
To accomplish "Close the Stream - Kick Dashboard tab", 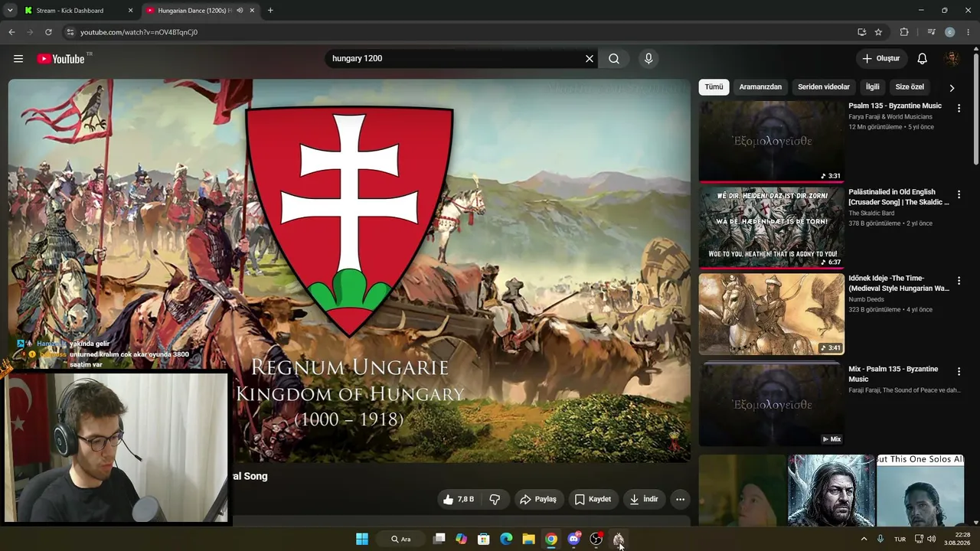I will point(130,11).
